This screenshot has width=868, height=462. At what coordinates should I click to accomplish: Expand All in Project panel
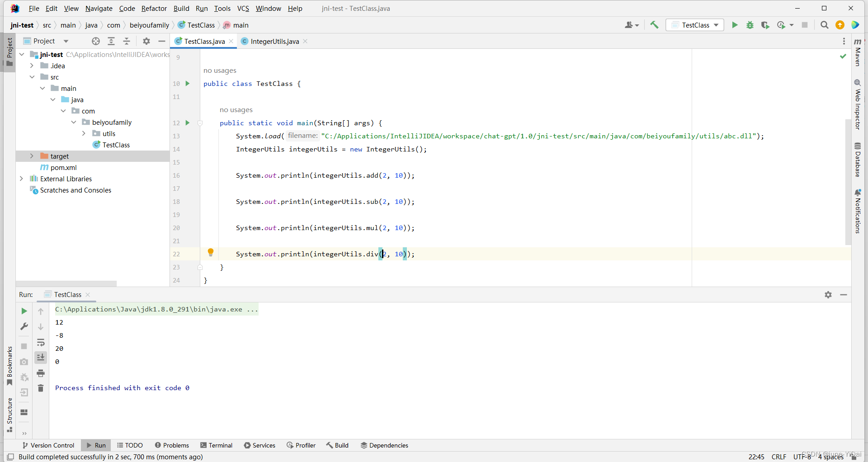(111, 41)
